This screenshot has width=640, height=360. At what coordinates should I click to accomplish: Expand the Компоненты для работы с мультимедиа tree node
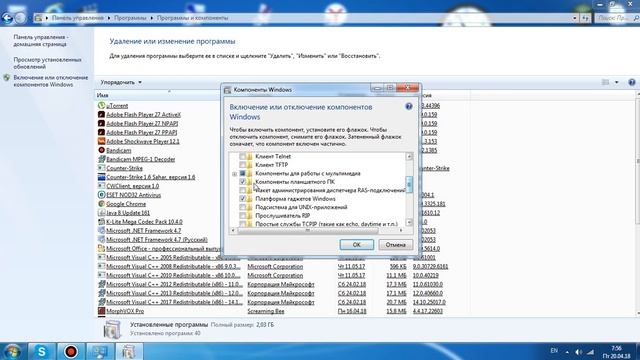tap(234, 174)
